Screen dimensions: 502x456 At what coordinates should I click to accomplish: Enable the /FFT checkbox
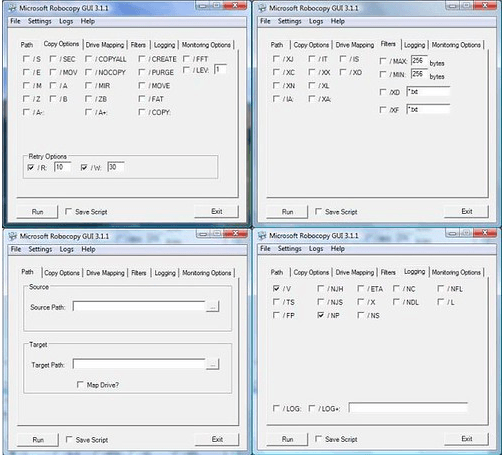tap(186, 59)
